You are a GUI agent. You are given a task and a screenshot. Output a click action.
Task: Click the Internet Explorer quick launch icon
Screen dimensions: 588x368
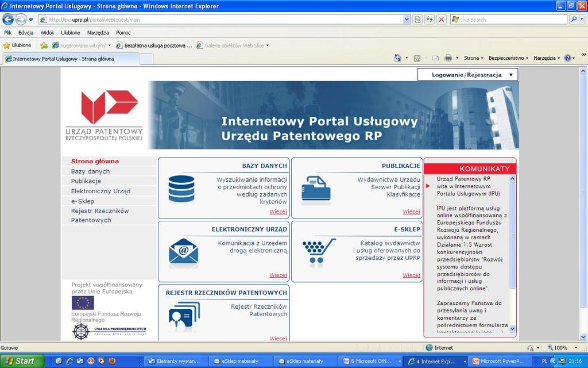click(x=69, y=361)
